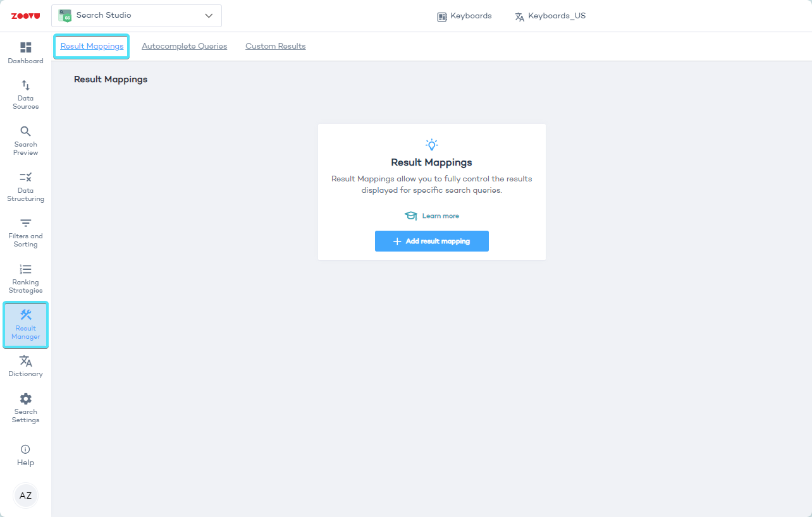Open the Dictionary translation icon
Image resolution: width=812 pixels, height=517 pixels.
coord(25,361)
